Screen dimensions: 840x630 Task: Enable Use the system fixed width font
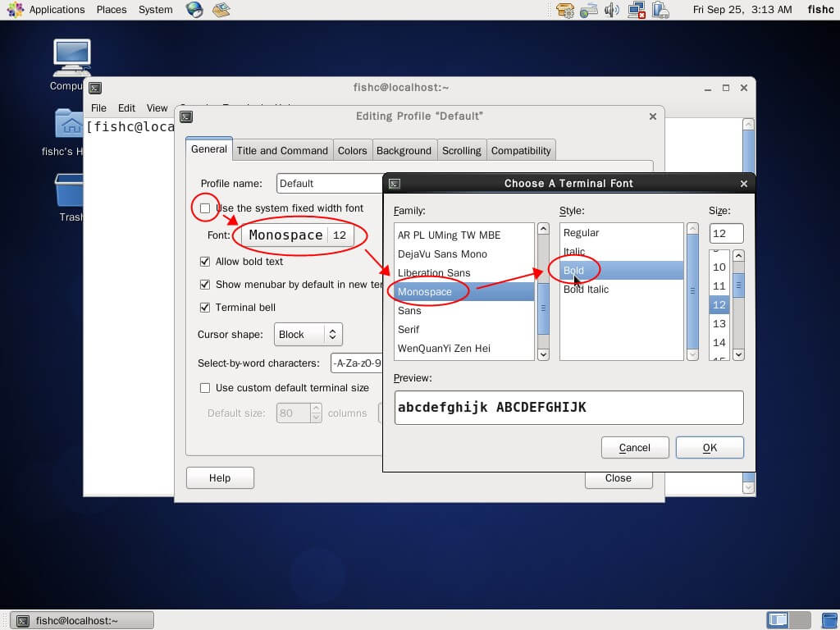(205, 208)
